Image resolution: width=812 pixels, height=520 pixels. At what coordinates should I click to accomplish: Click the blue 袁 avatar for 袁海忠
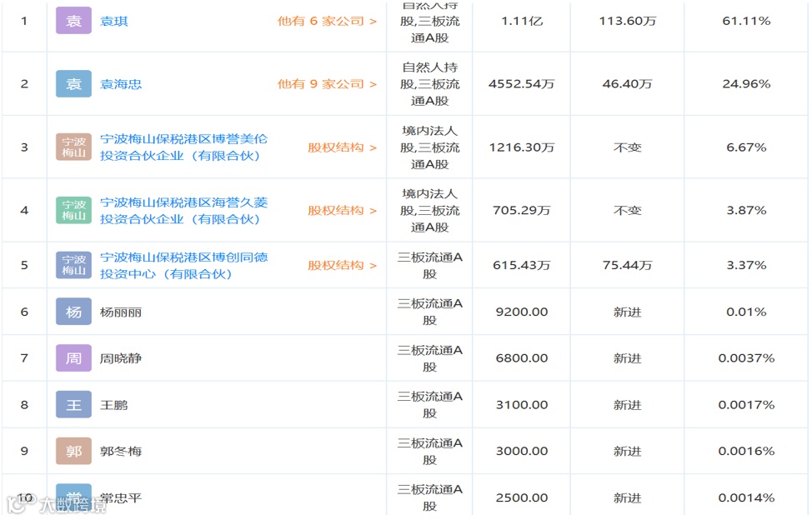tap(73, 84)
